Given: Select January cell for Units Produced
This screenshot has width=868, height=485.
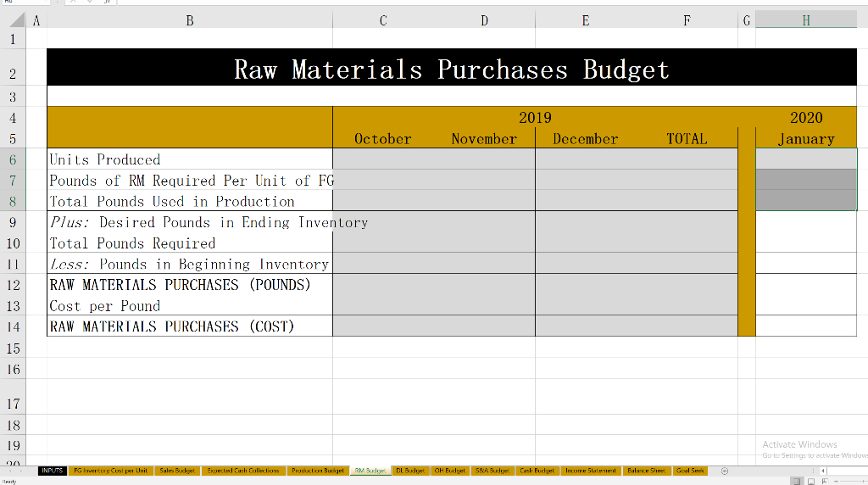Looking at the screenshot, I should [806, 159].
